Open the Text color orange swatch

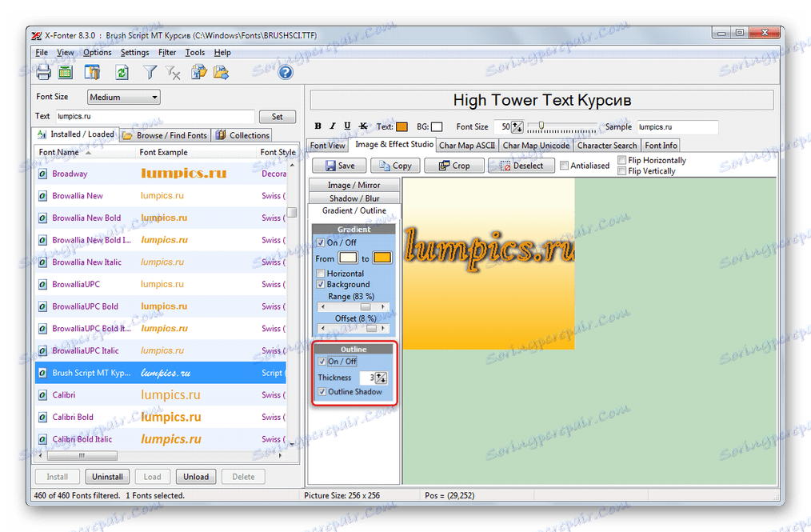(x=402, y=126)
